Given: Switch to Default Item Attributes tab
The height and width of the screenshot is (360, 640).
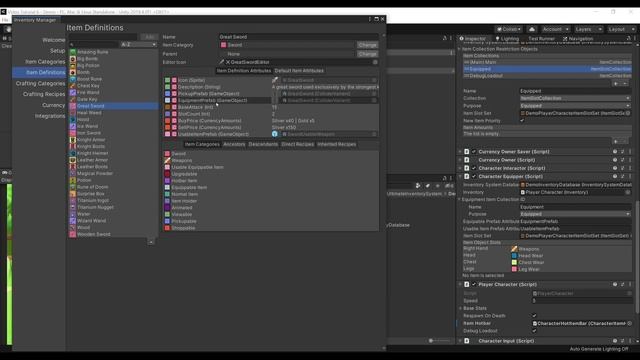Looking at the screenshot, I should 299,71.
